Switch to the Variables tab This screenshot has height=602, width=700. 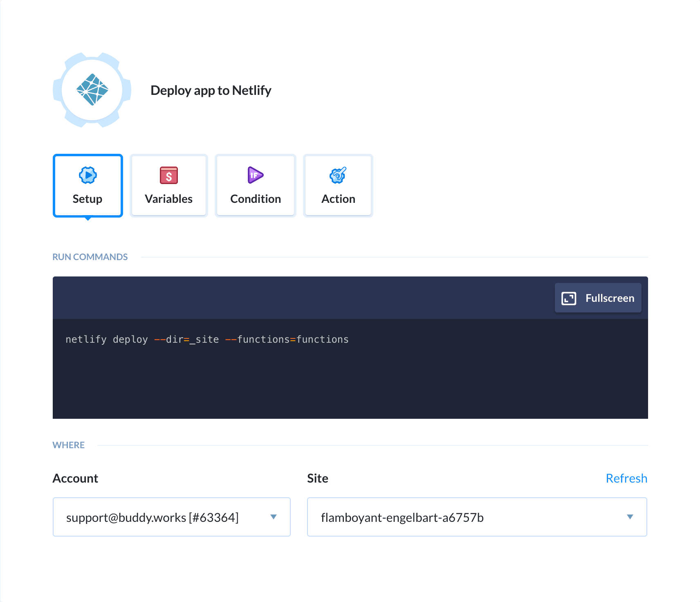pyautogui.click(x=168, y=185)
